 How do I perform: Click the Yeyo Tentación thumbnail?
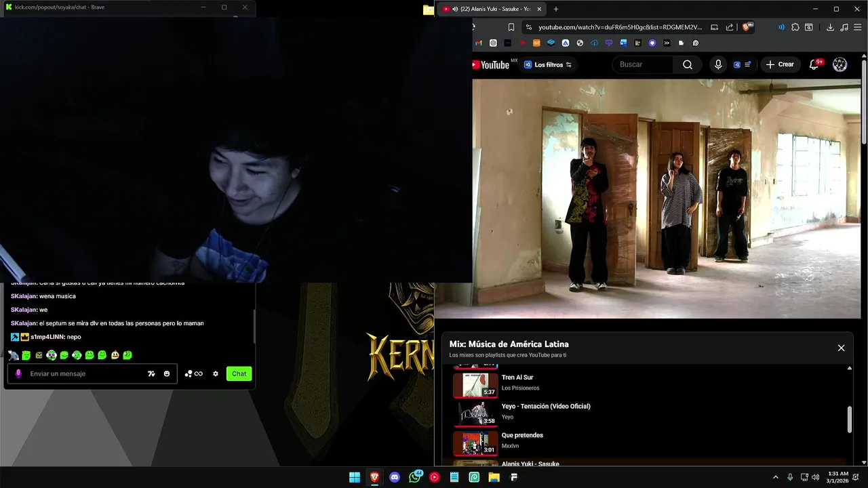475,413
